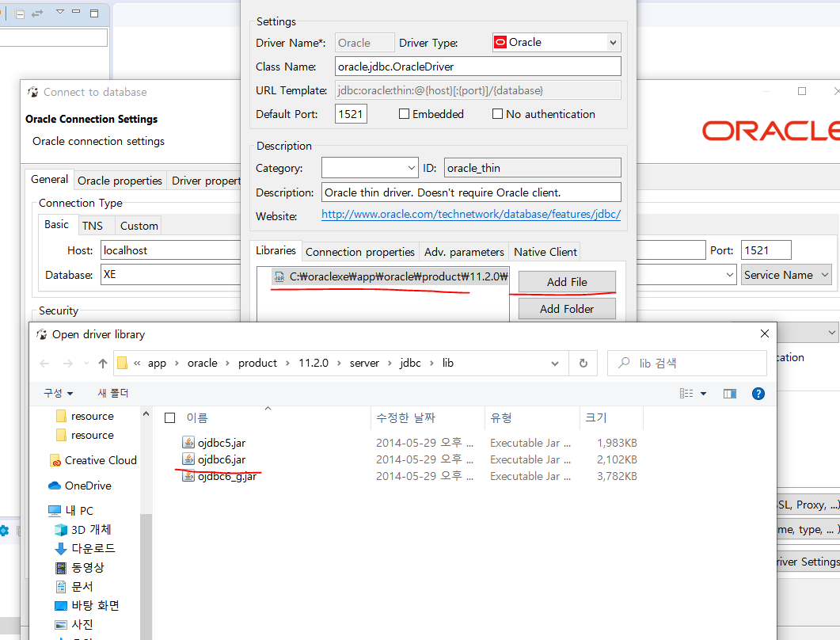
Task: Open 구성 organize menu
Action: click(58, 393)
